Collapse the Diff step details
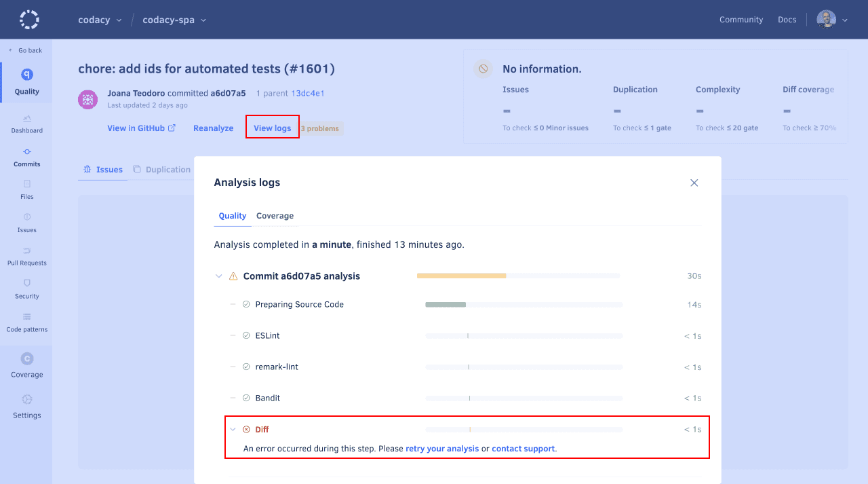868x484 pixels. pos(233,429)
